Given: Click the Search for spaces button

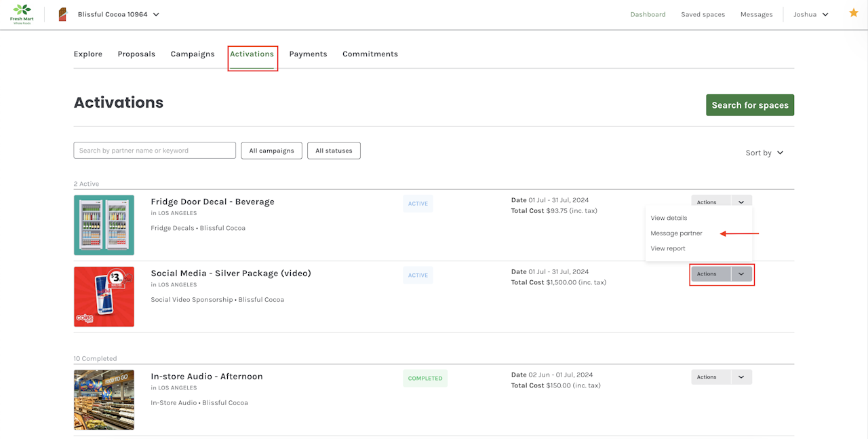Looking at the screenshot, I should pos(749,105).
